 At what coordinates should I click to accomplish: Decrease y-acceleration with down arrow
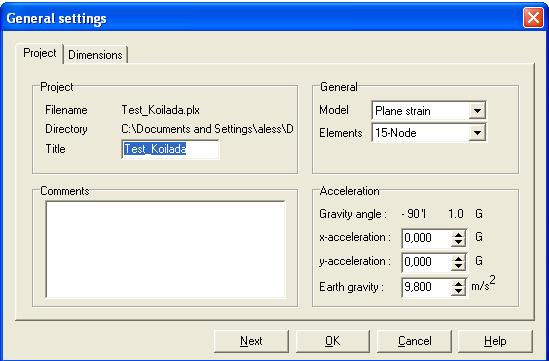tap(458, 266)
